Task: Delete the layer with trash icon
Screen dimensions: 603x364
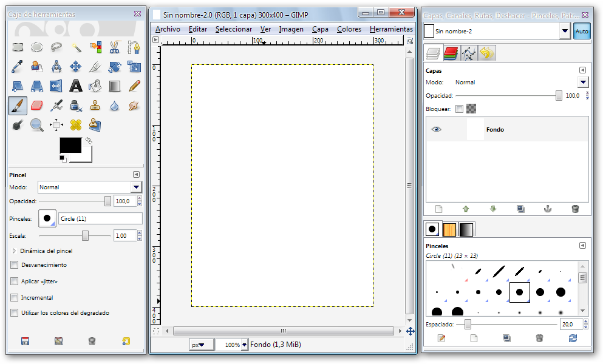Action: pyautogui.click(x=574, y=209)
